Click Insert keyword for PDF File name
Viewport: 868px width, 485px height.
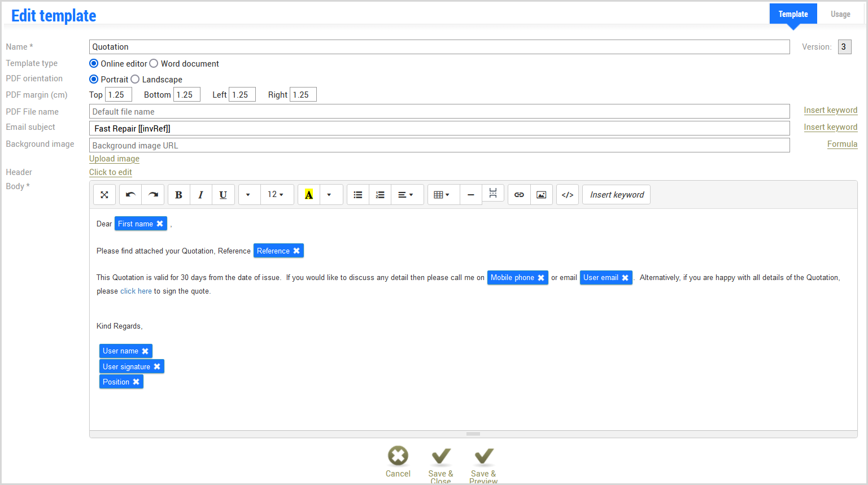830,110
